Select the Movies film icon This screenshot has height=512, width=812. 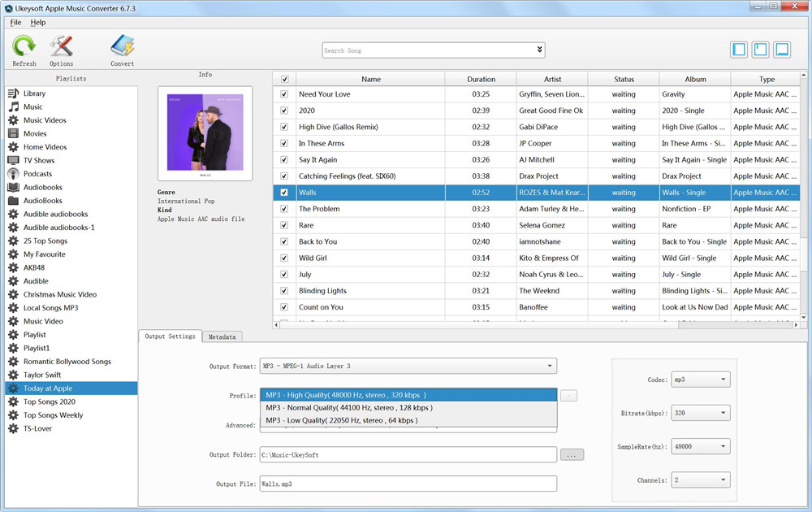point(14,134)
